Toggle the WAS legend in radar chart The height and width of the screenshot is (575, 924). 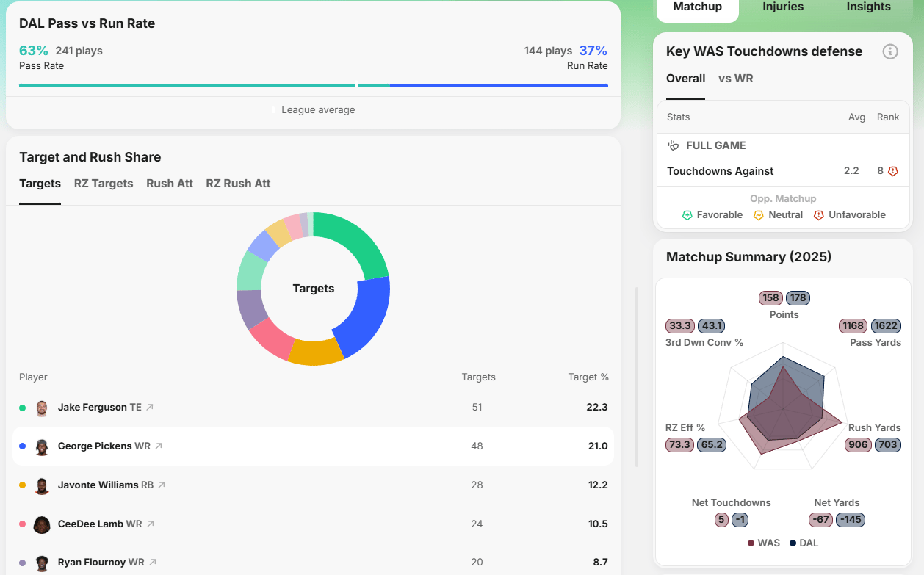(764, 543)
